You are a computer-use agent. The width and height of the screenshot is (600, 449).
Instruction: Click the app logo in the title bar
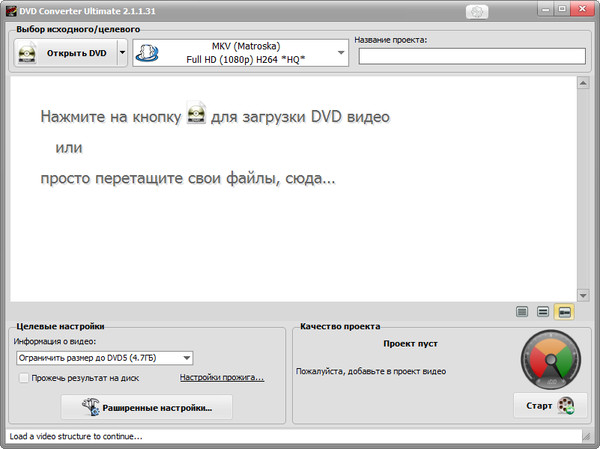pos(9,9)
